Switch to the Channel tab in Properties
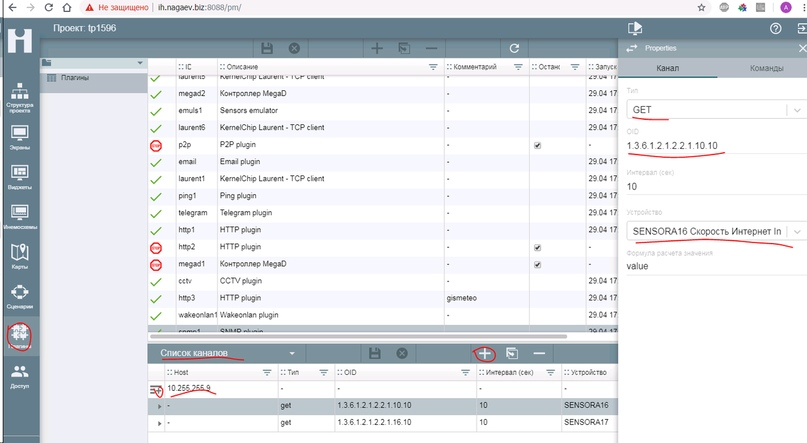 668,68
